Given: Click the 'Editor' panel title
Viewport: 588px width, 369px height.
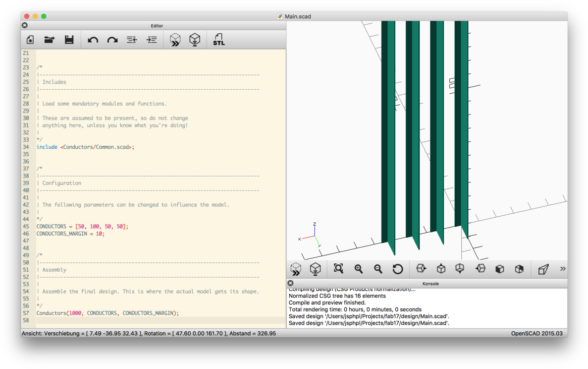Looking at the screenshot, I should 157,25.
